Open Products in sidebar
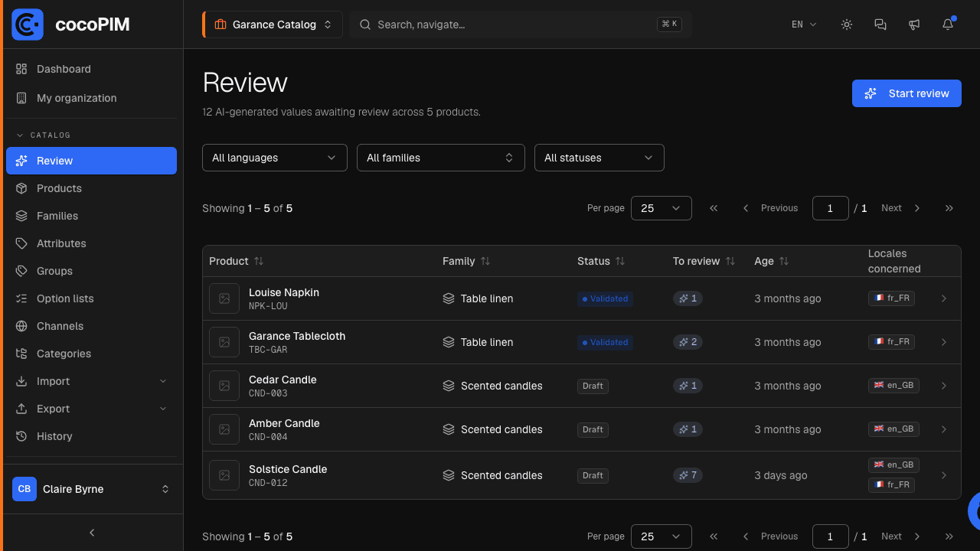980x551 pixels. click(x=91, y=188)
